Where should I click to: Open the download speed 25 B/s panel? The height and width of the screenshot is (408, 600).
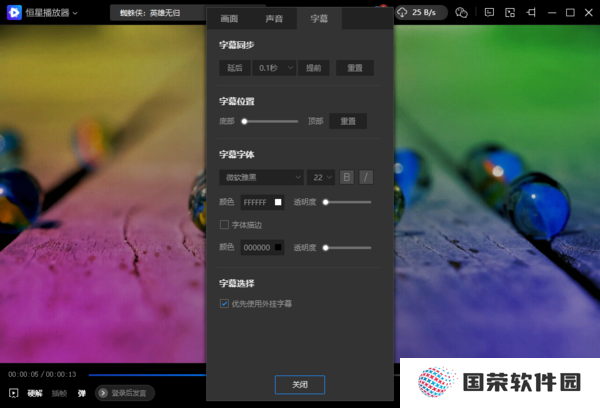click(421, 12)
